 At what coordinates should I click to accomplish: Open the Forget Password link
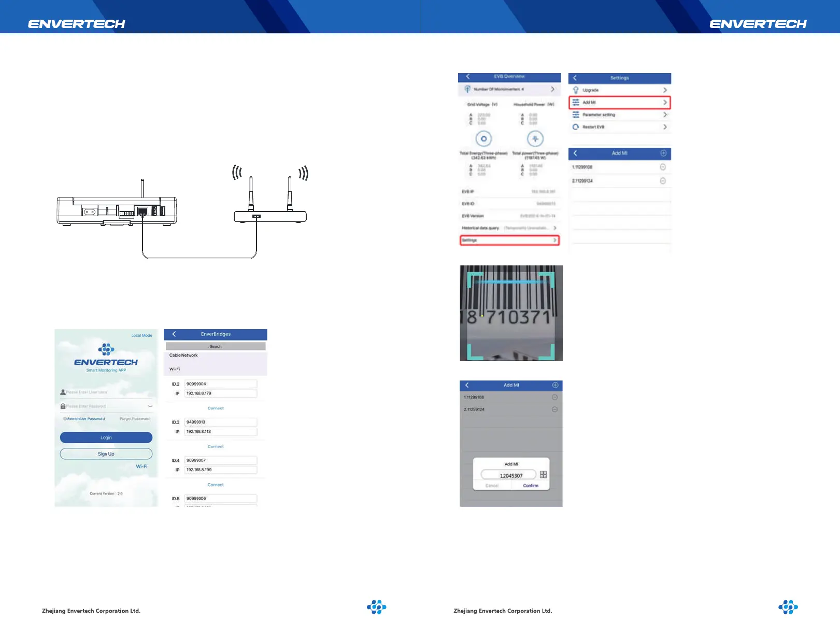coord(135,419)
